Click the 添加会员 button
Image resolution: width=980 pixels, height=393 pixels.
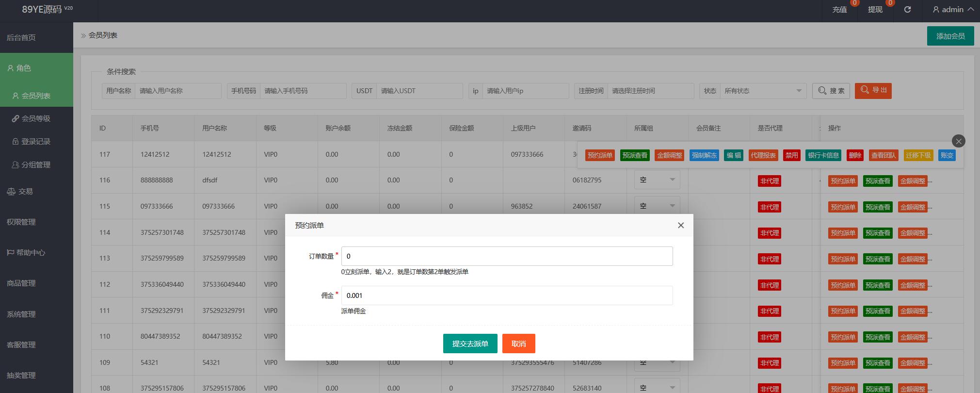pyautogui.click(x=950, y=36)
